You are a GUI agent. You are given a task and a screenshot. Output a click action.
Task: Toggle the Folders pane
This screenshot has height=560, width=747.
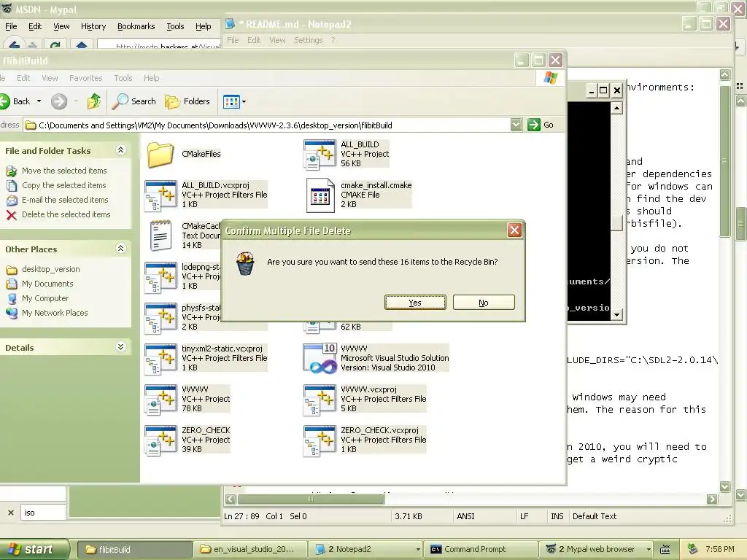pos(187,101)
